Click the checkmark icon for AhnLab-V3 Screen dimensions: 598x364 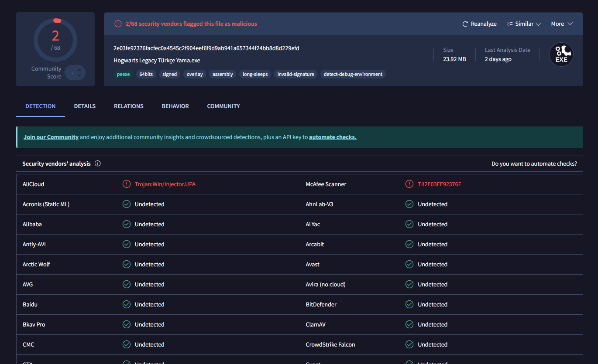pyautogui.click(x=409, y=204)
